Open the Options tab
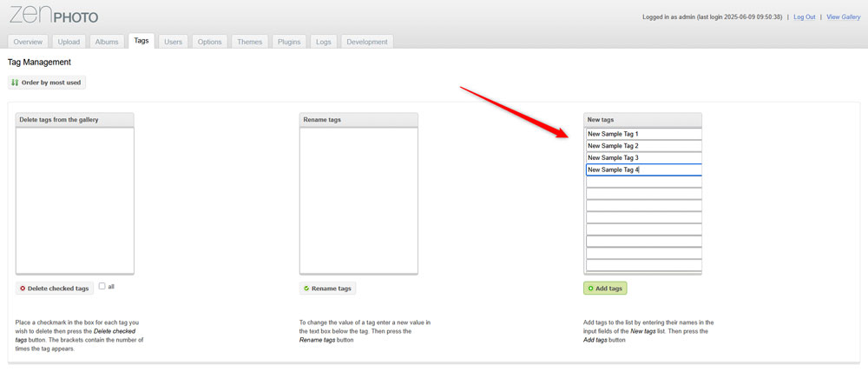 pyautogui.click(x=210, y=42)
